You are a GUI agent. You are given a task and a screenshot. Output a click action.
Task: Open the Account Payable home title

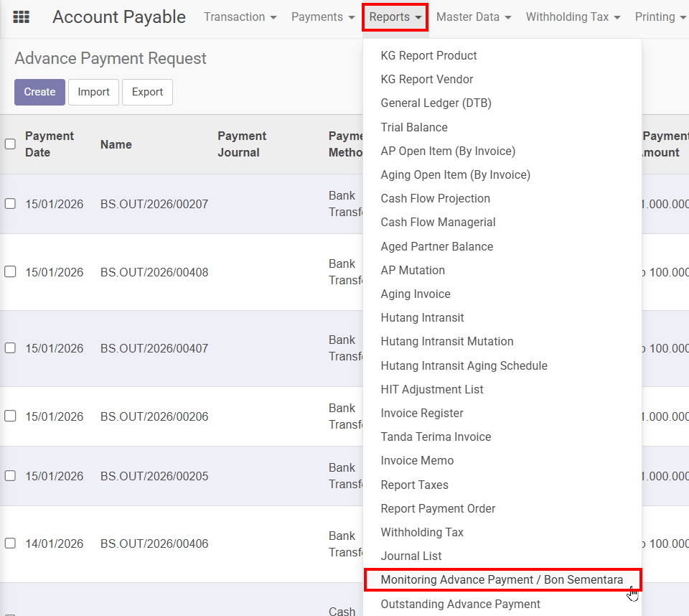coord(119,17)
